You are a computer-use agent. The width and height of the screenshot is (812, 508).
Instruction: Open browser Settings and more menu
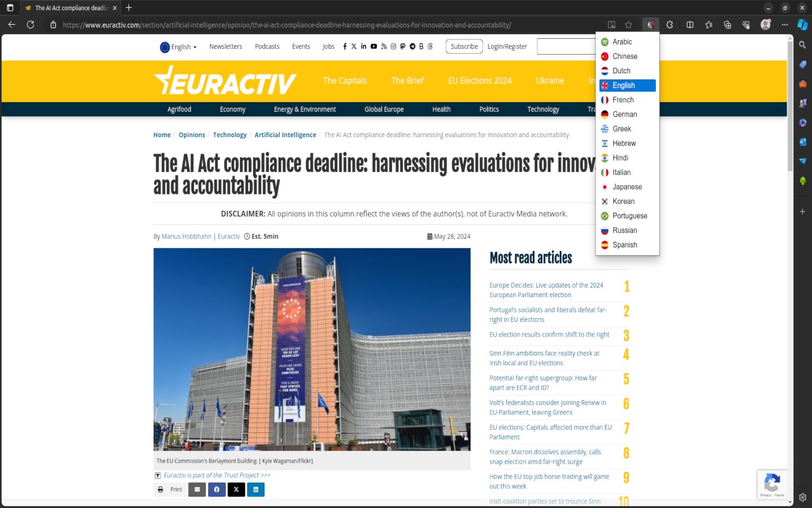(785, 25)
